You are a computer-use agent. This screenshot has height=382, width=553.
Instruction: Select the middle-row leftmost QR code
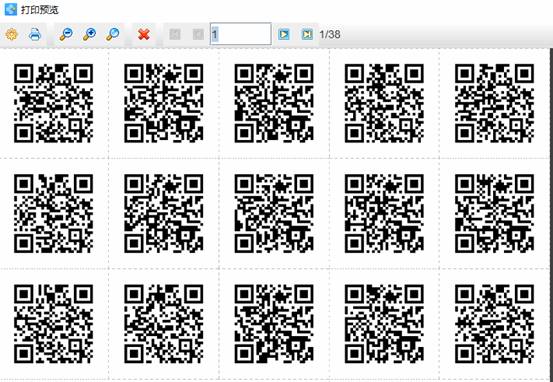(54, 213)
